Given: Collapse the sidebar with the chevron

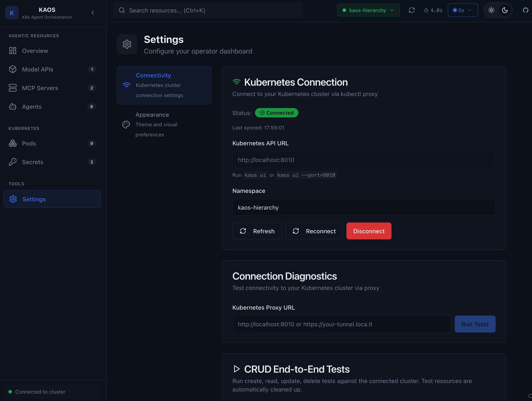Looking at the screenshot, I should click(x=93, y=13).
